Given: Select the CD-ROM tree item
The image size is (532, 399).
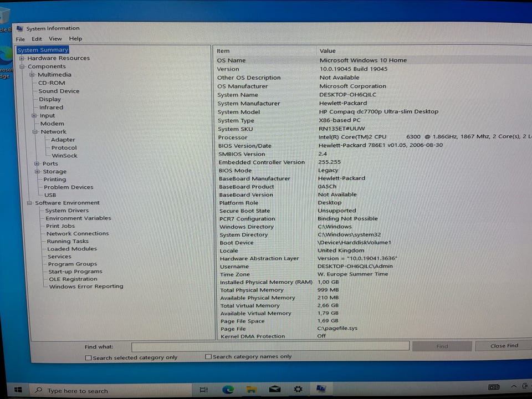Looking at the screenshot, I should tap(51, 83).
